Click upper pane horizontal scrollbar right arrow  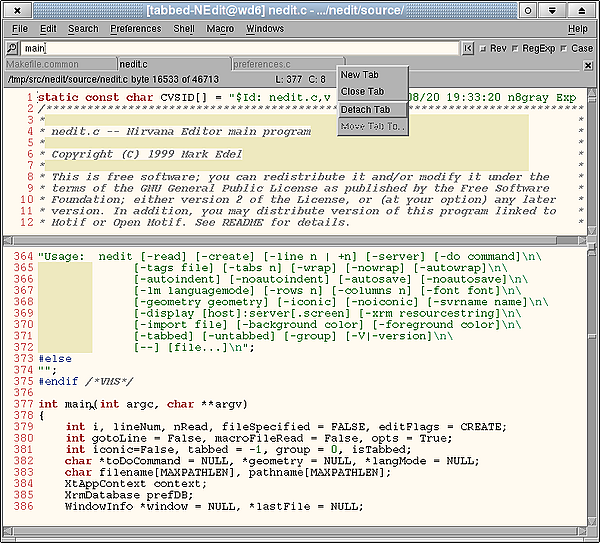(x=582, y=240)
